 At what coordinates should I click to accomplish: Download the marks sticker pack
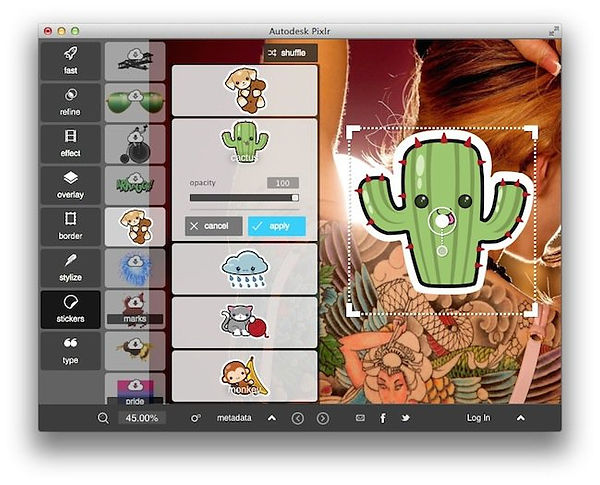click(135, 309)
